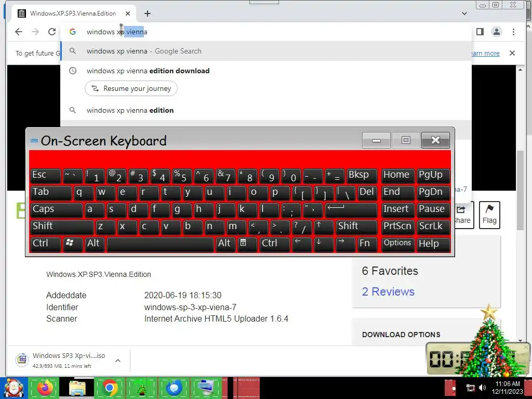Viewport: 532px width, 399px height.
Task: Click the context menu key on keyboard
Action: point(247,244)
